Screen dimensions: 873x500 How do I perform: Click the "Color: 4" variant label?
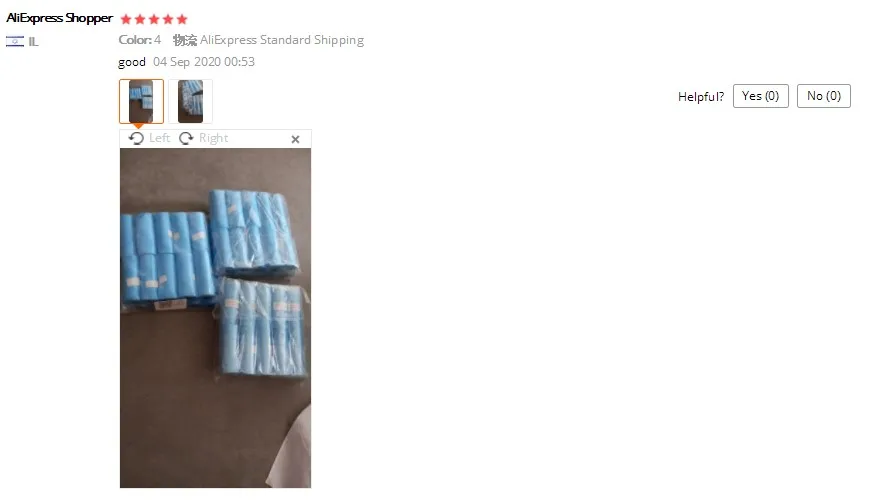(140, 40)
